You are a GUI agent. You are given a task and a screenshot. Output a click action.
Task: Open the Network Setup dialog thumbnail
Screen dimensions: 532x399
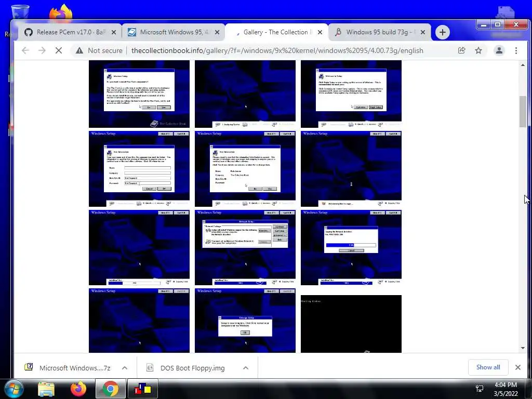(x=245, y=247)
